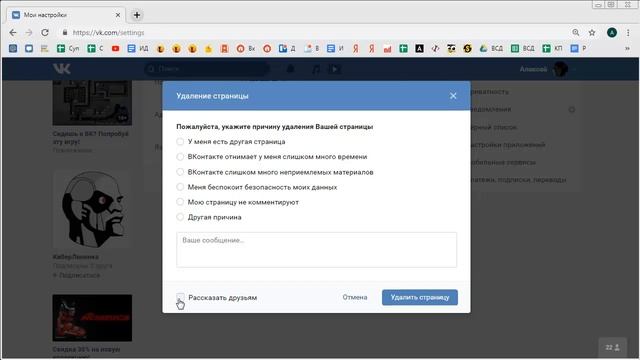Reload the vk.com page
Screen dimensions: 640x360
coord(45,33)
